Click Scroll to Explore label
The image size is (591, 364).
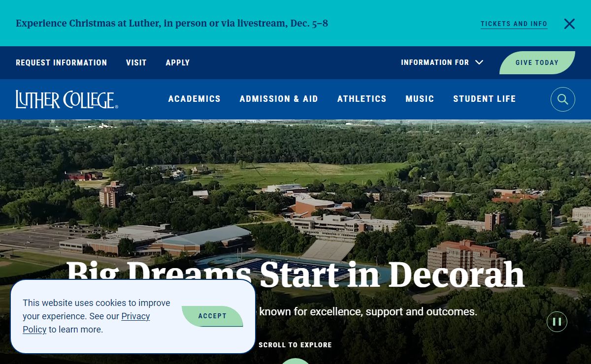295,345
